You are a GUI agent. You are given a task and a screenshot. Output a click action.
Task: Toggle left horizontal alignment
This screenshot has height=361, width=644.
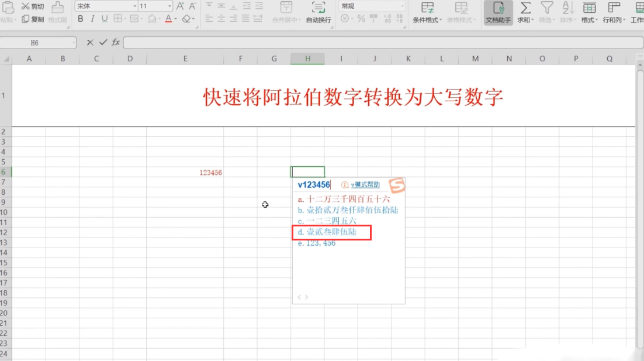209,19
